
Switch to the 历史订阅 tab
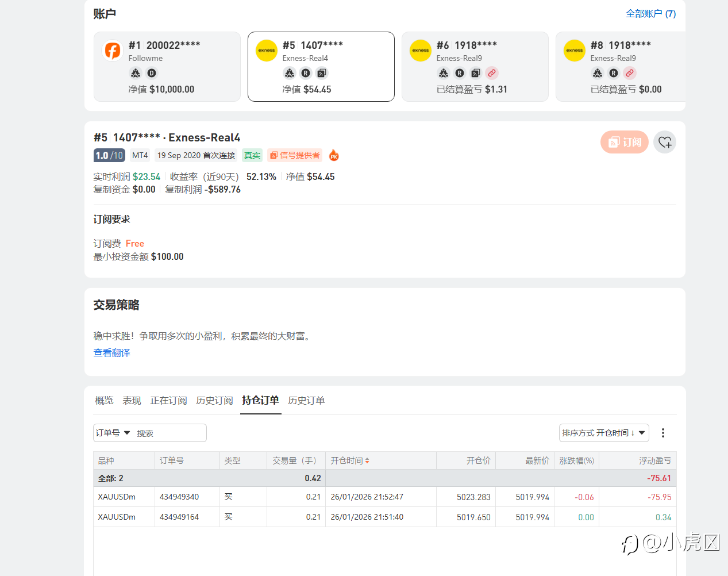pyautogui.click(x=214, y=400)
